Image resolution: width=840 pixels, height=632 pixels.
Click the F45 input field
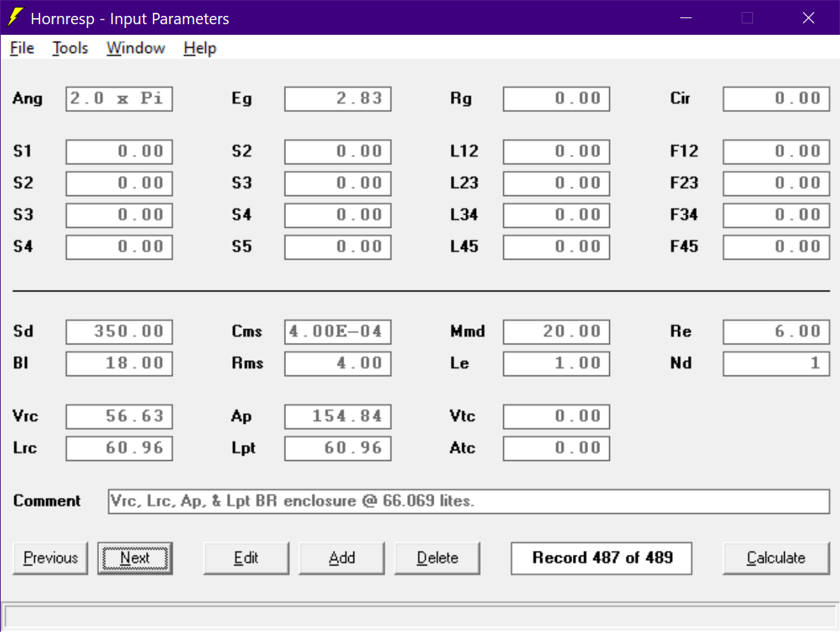[x=776, y=247]
